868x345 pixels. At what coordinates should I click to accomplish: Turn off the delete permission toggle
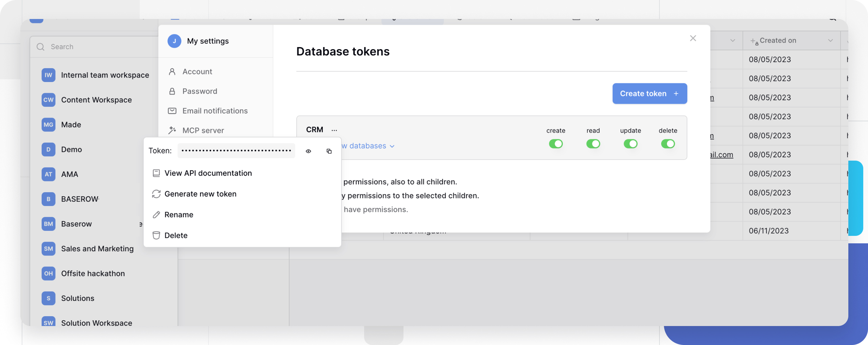pyautogui.click(x=668, y=144)
